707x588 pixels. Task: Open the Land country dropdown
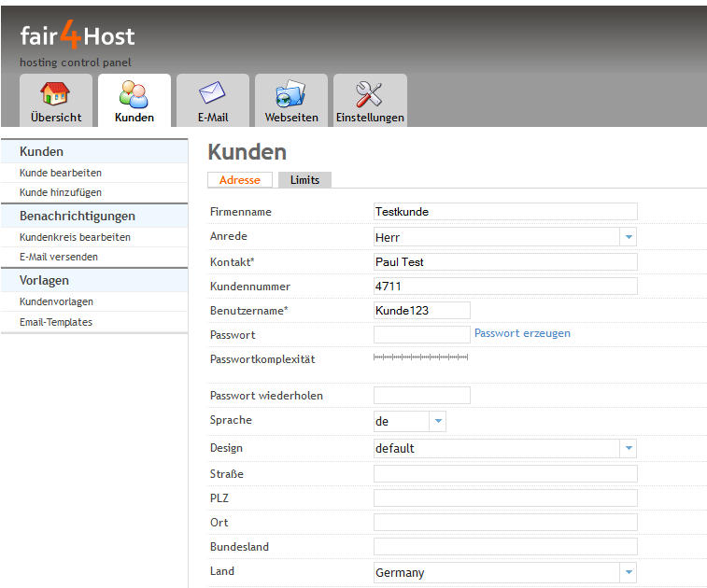click(x=629, y=572)
